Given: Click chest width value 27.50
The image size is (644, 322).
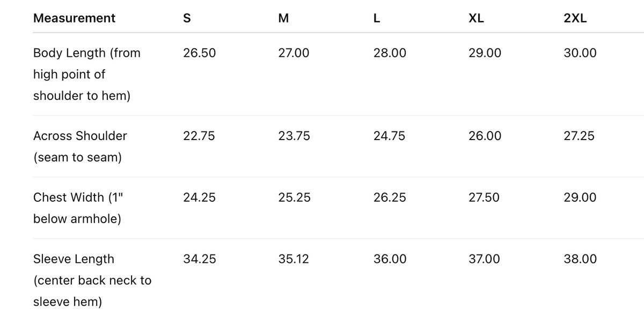Looking at the screenshot, I should 484,197.
